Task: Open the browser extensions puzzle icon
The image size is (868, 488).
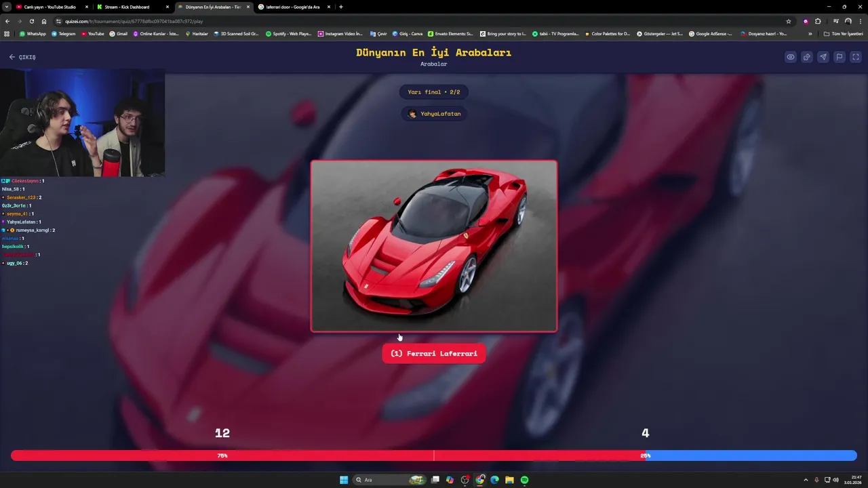Action: [x=818, y=21]
